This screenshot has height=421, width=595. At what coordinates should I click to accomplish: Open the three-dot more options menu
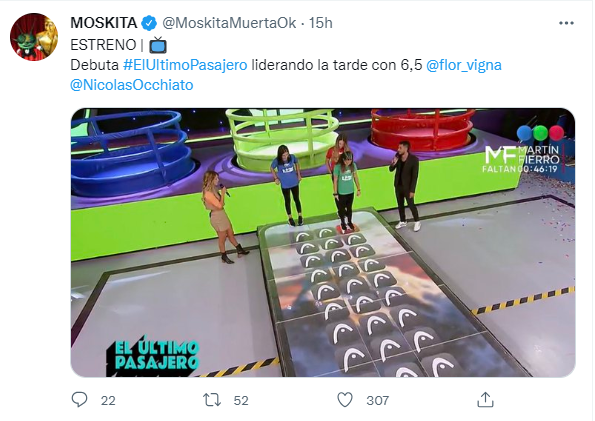point(566,23)
